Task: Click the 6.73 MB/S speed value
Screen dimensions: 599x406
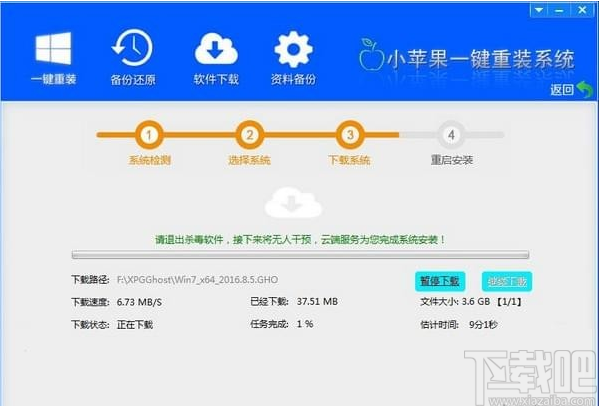Action: click(x=139, y=302)
